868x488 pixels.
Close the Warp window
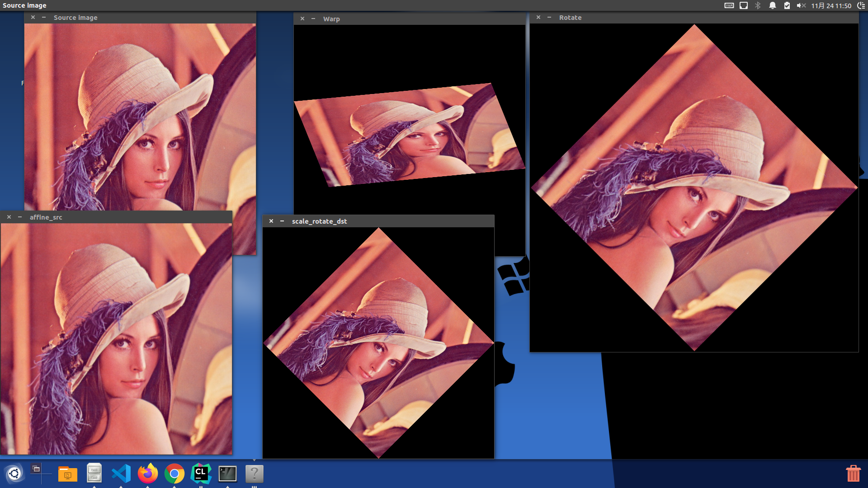pyautogui.click(x=302, y=19)
